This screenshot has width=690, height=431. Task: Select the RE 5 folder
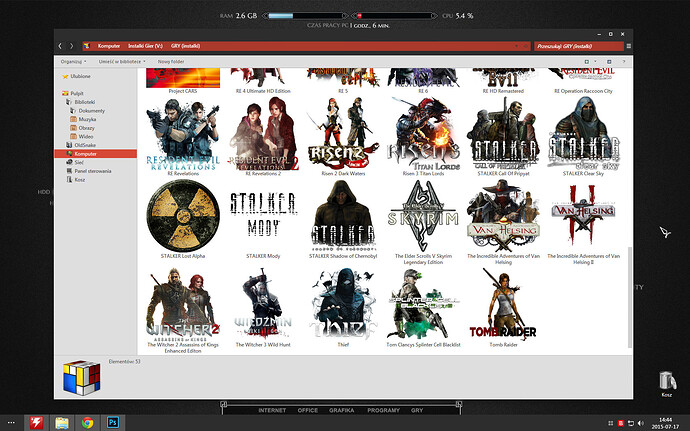343,78
